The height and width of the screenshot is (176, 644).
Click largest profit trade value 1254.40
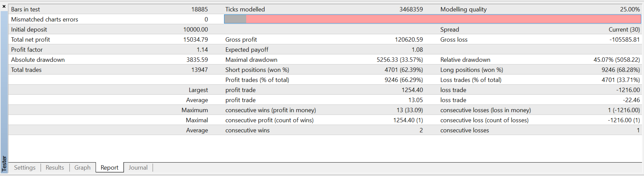[x=412, y=90]
